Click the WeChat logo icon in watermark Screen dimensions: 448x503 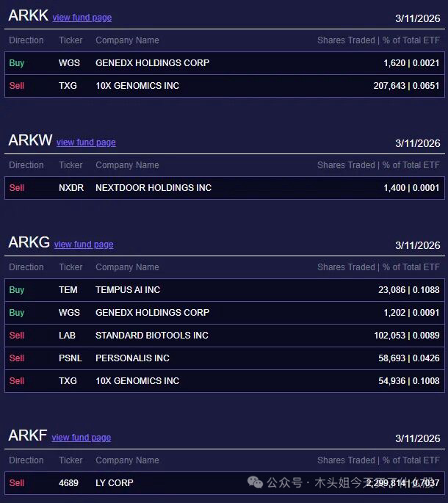[255, 482]
